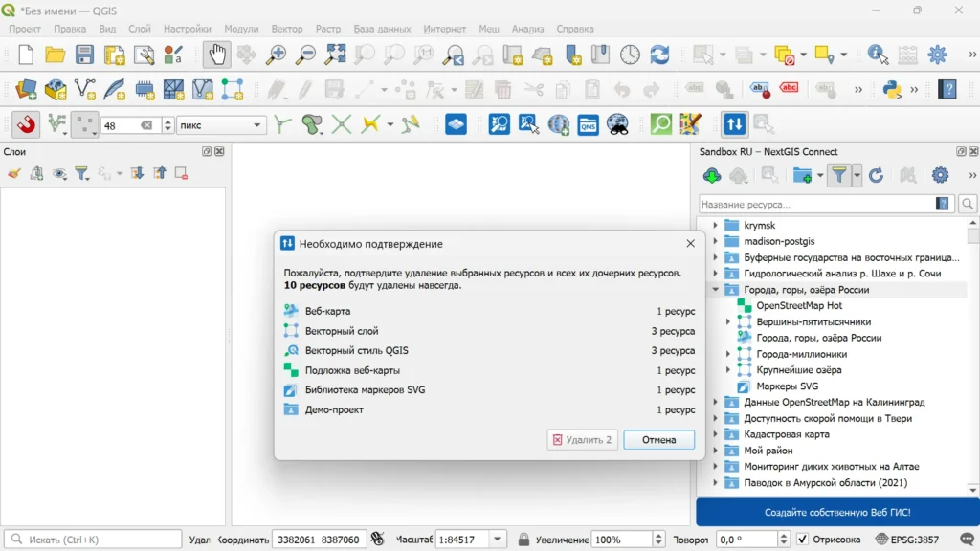Image resolution: width=980 pixels, height=551 pixels.
Task: Click the search icon beside resource name field
Action: coord(968,205)
